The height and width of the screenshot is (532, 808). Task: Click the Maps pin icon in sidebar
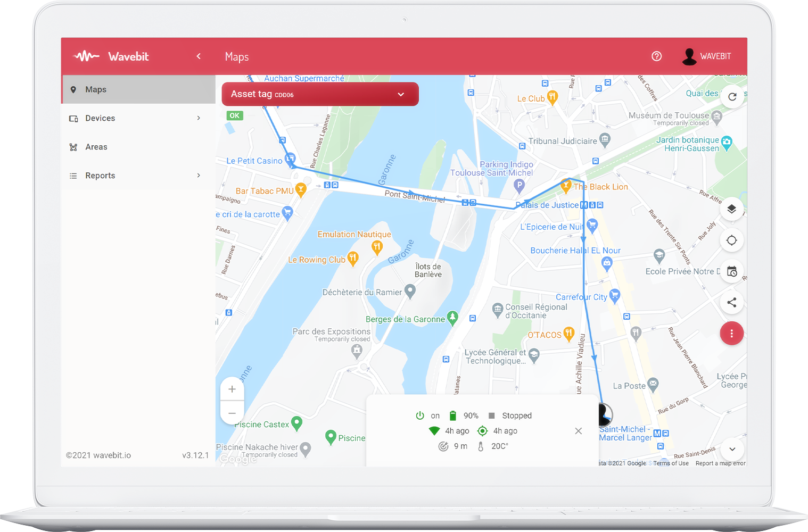pos(73,89)
